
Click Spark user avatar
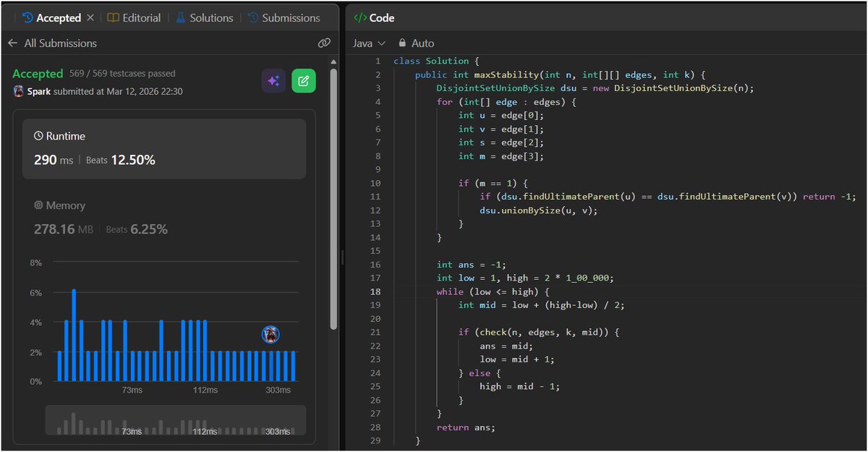pyautogui.click(x=19, y=91)
